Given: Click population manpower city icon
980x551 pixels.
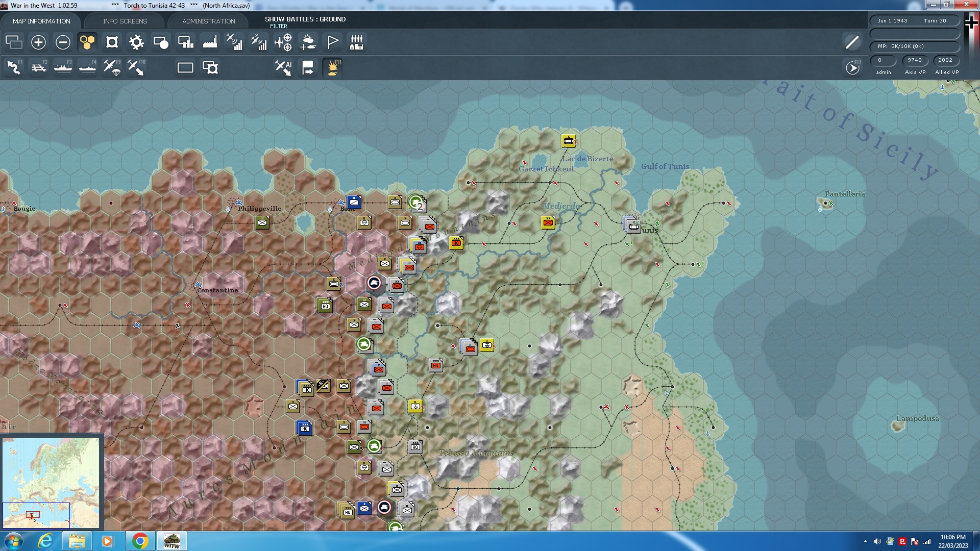Looking at the screenshot, I should click(357, 42).
